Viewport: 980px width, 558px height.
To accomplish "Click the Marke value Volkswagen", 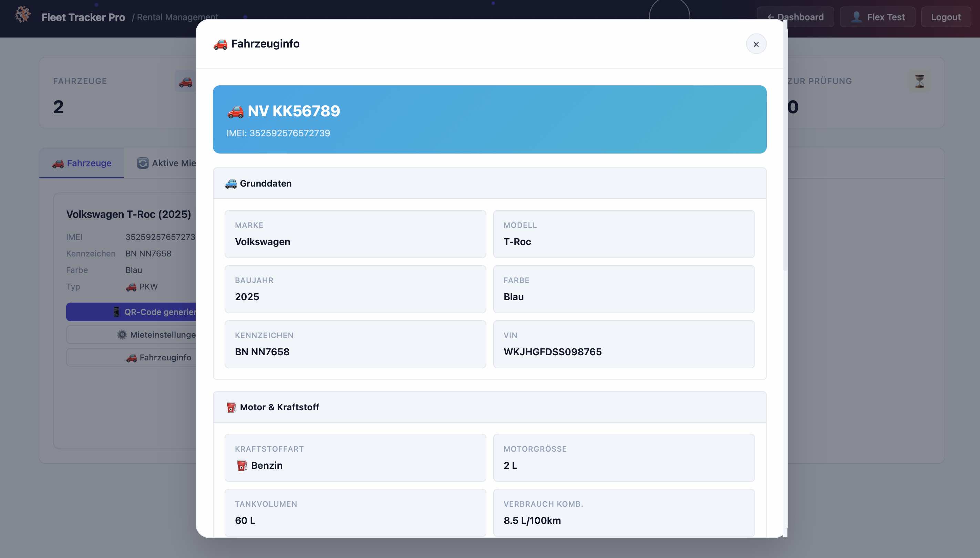I will [x=262, y=242].
